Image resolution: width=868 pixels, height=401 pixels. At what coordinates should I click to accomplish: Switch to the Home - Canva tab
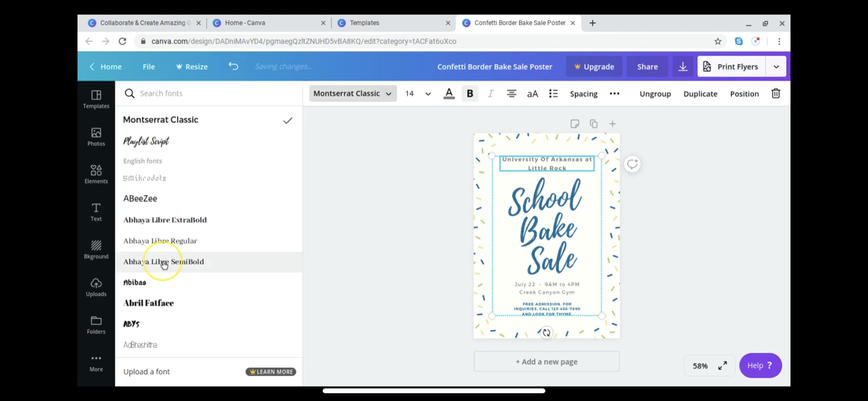269,23
